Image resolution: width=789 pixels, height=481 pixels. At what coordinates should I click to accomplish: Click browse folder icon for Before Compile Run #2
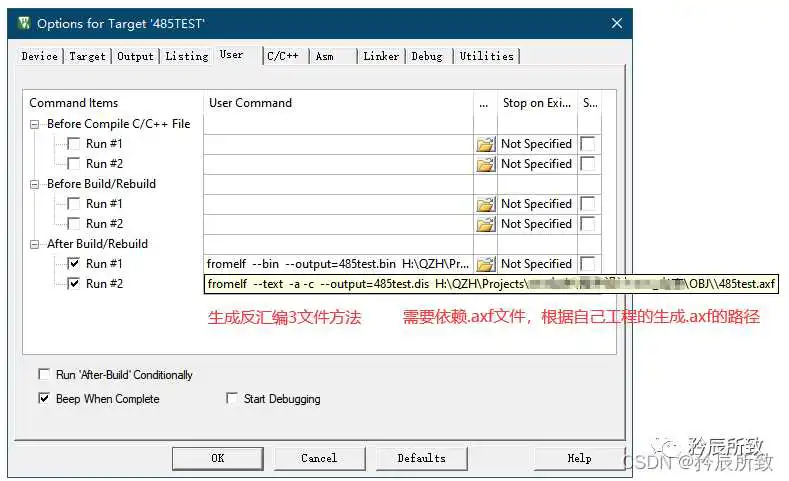click(x=486, y=164)
